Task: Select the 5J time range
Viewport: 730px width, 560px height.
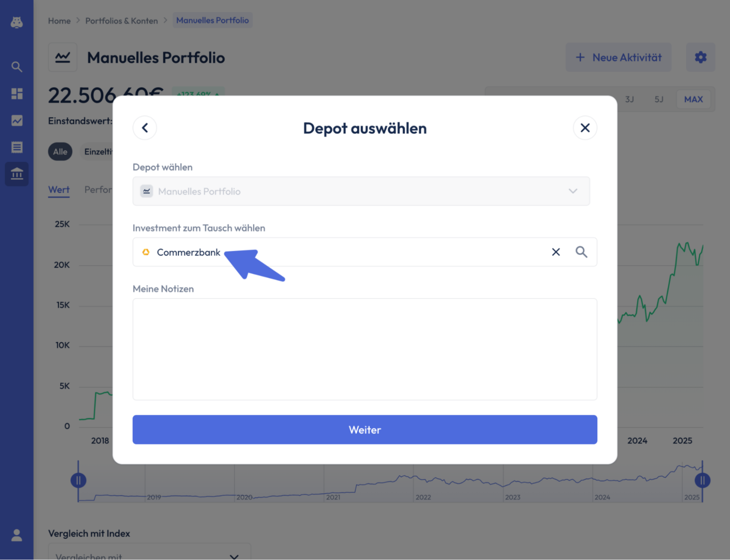Action: click(x=659, y=99)
